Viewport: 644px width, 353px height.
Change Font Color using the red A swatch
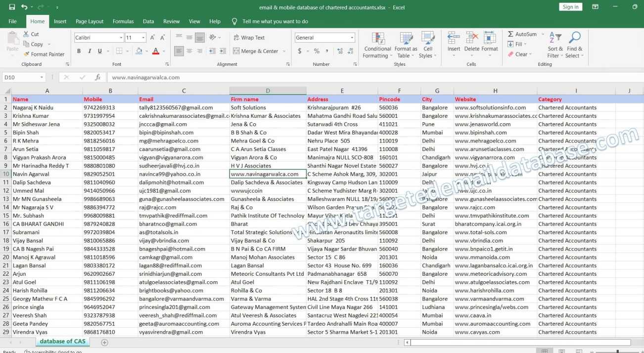tap(155, 51)
